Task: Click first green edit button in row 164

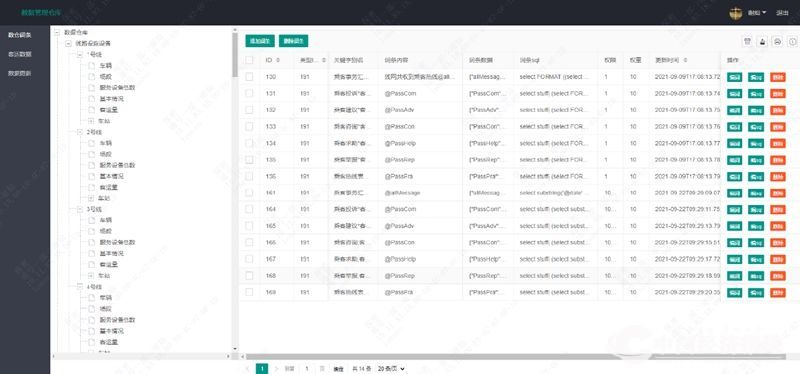Action: click(x=735, y=210)
